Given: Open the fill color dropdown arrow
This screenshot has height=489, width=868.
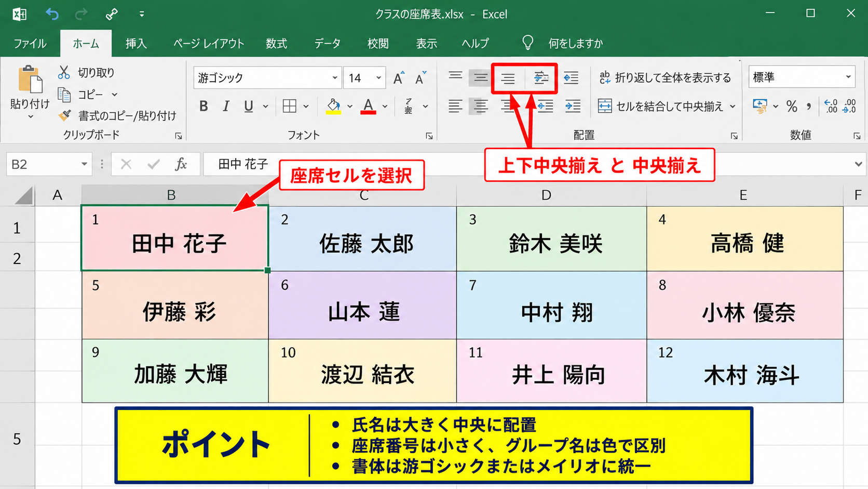Looking at the screenshot, I should (350, 107).
